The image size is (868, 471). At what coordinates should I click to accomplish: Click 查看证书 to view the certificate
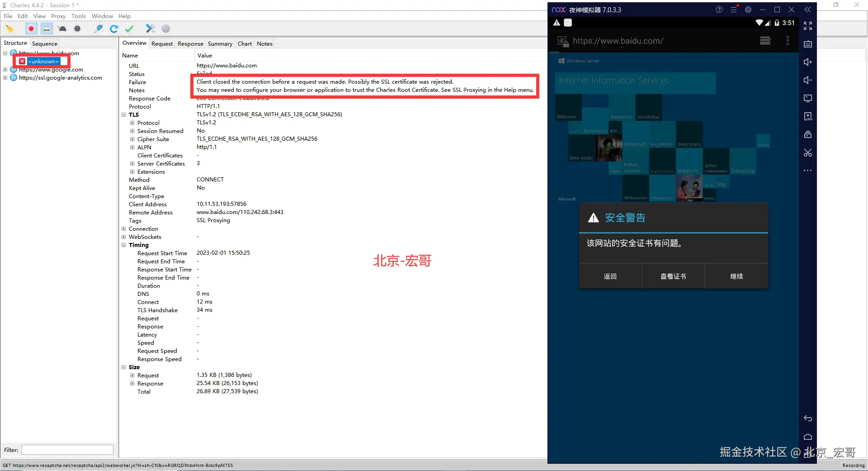[x=673, y=276]
